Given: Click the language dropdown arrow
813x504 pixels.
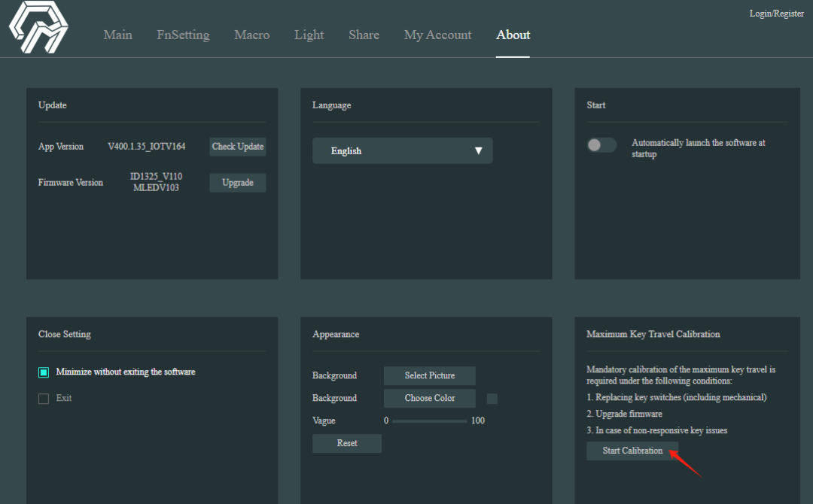Looking at the screenshot, I should pyautogui.click(x=478, y=150).
